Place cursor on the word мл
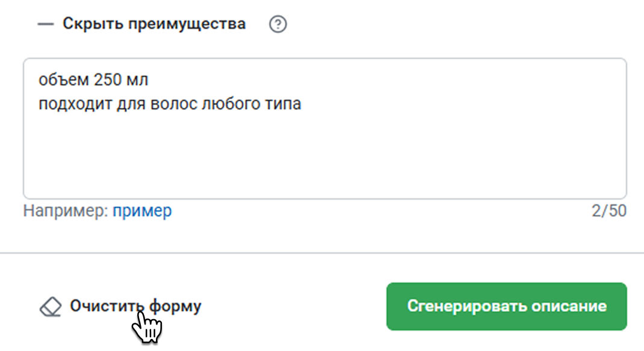The image size is (644, 351). (x=138, y=79)
